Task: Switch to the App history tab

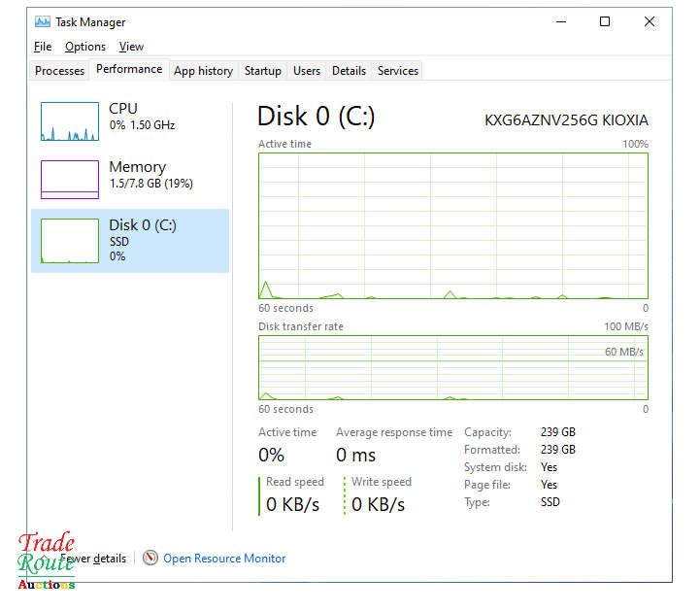Action: click(203, 71)
